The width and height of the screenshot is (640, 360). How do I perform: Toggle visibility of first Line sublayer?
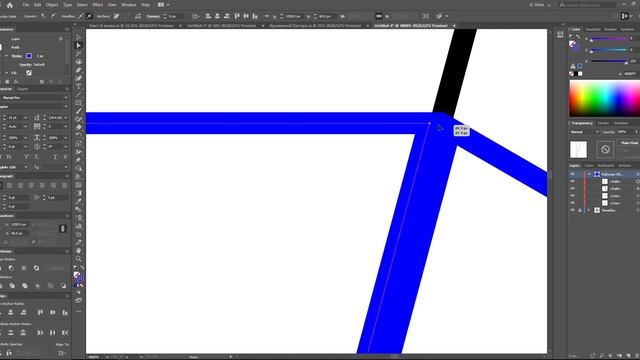point(572,196)
